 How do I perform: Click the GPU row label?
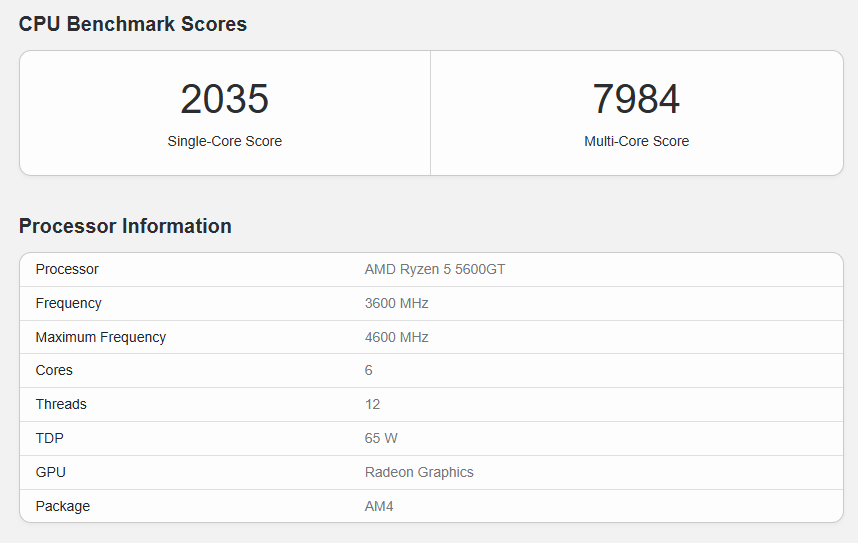[x=51, y=472]
